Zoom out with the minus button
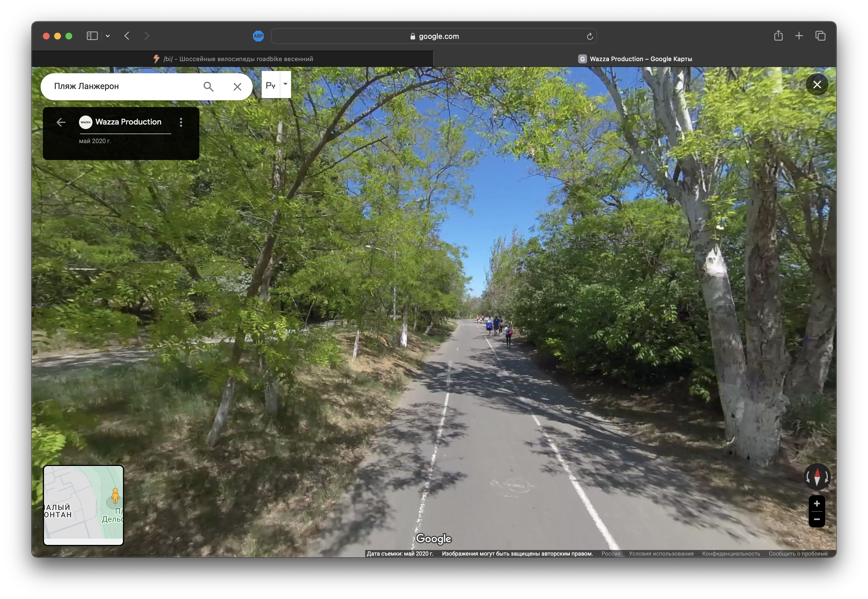Viewport: 868px width, 599px height. [817, 519]
